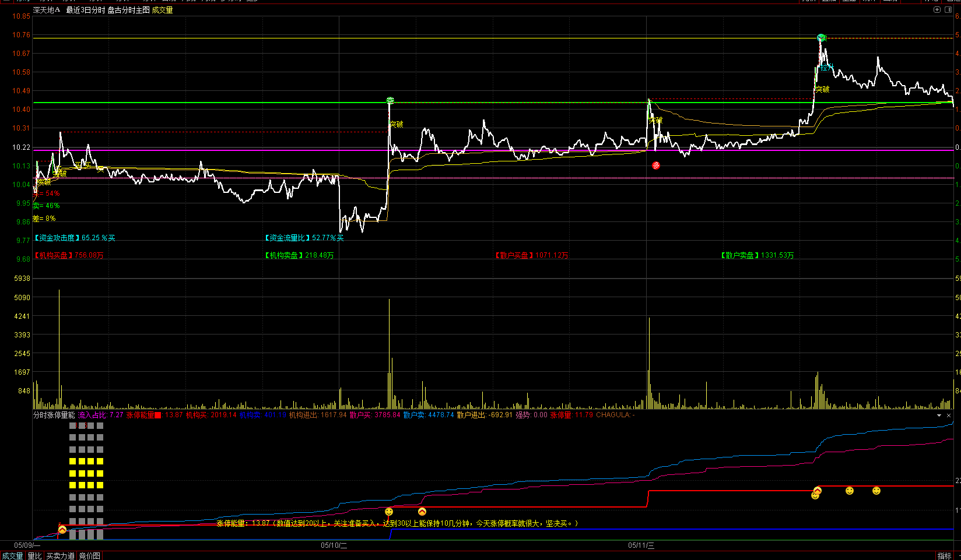Viewport: 961px width, 560px height.
Task: Click the 差= 8% reading
Action: [44, 219]
